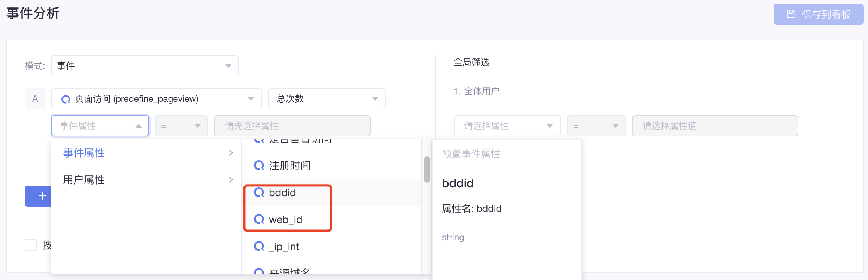The height and width of the screenshot is (280, 868).
Task: Click the 事件属性 search input field
Action: (x=100, y=126)
